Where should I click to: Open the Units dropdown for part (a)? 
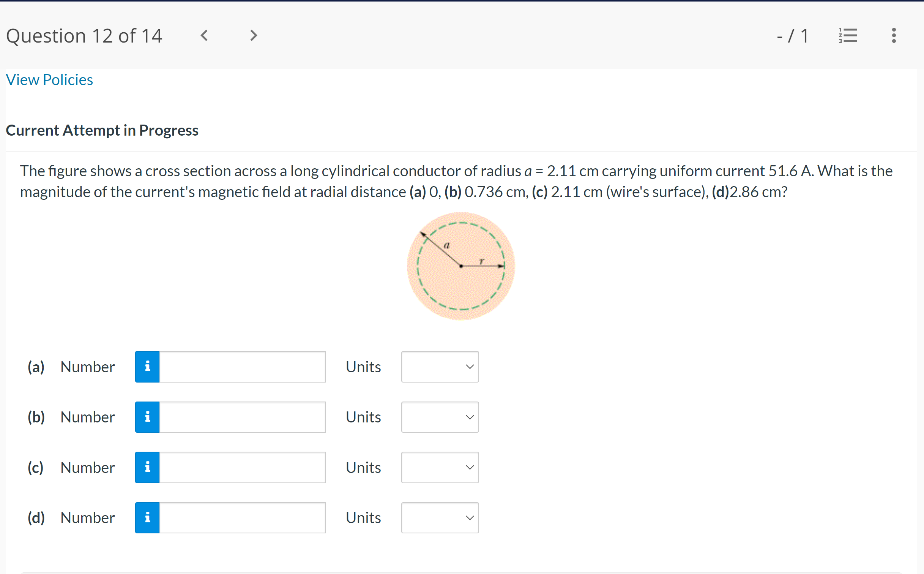coord(440,367)
